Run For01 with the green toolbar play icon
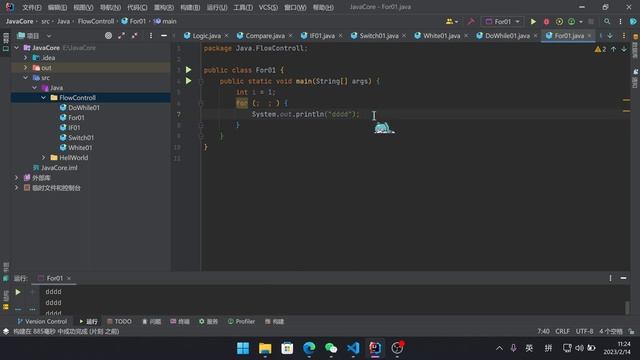 (533, 22)
